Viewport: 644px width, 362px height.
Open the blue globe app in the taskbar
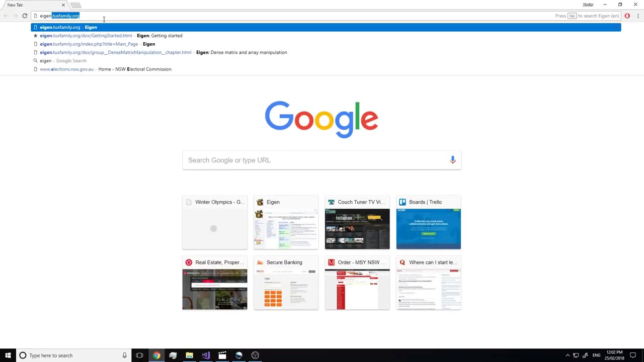[x=239, y=355]
